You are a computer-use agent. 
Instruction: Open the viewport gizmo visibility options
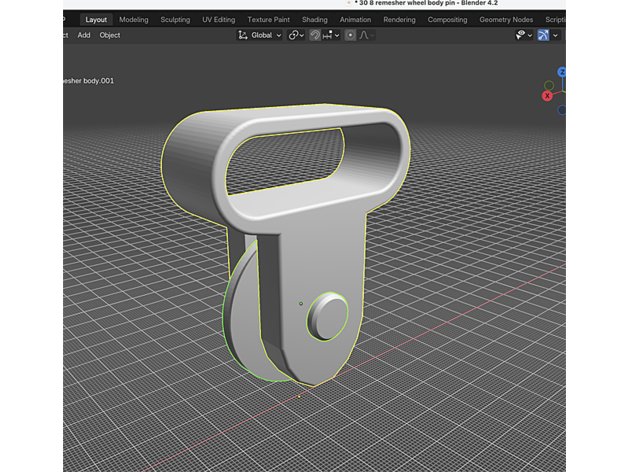(522, 35)
